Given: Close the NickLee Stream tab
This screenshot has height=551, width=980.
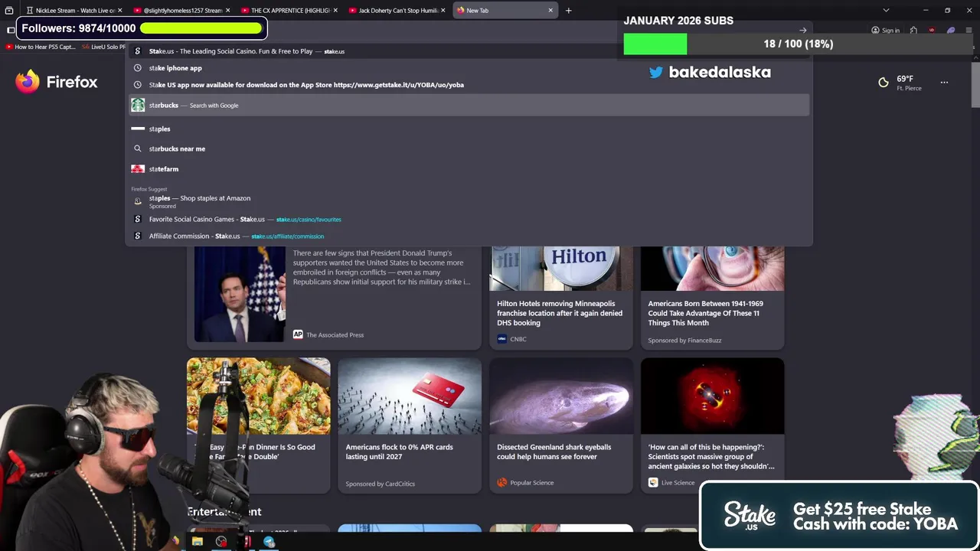Looking at the screenshot, I should point(120,11).
